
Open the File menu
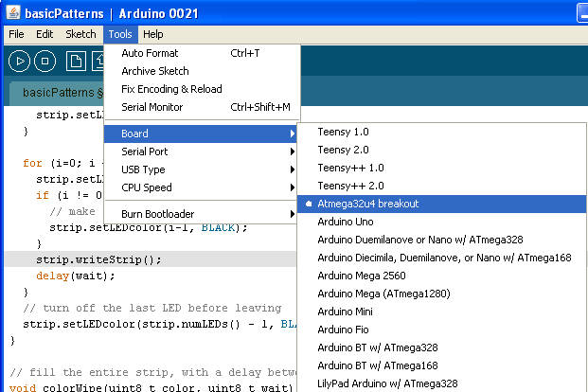(x=16, y=34)
